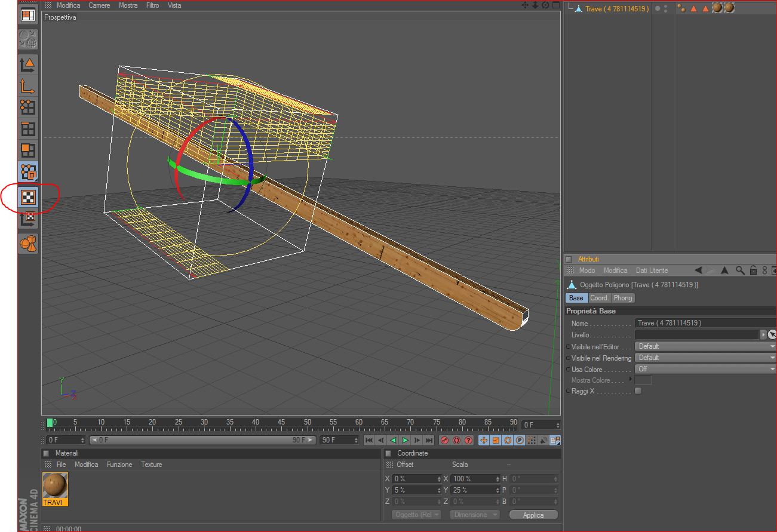Click the Make Editable globe icon
Viewport: 777px width, 532px height.
click(x=28, y=39)
